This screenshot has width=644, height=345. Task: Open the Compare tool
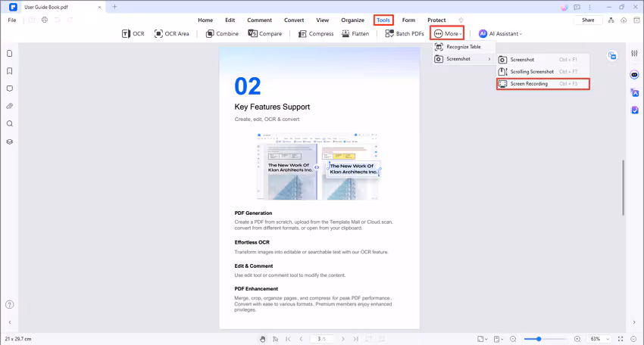point(255,34)
